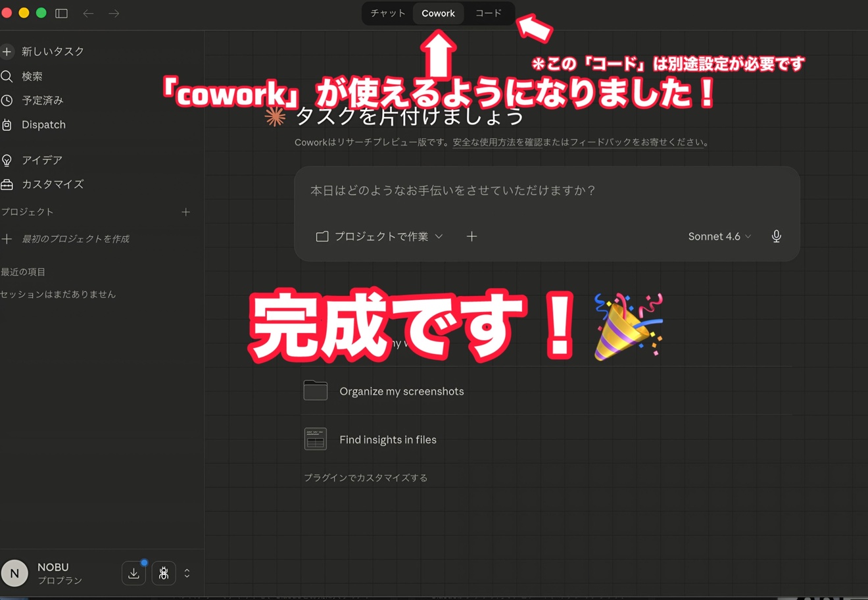Open the NOBU プロプラン account menu

click(59, 573)
